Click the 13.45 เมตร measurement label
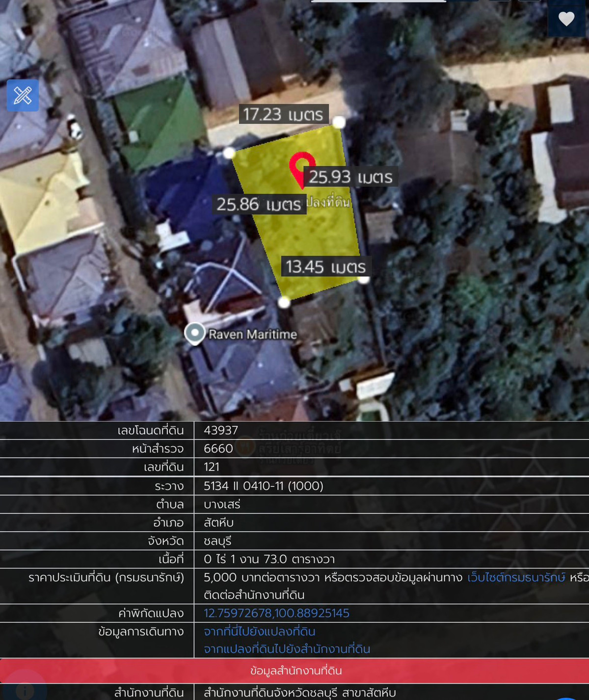 325,267
